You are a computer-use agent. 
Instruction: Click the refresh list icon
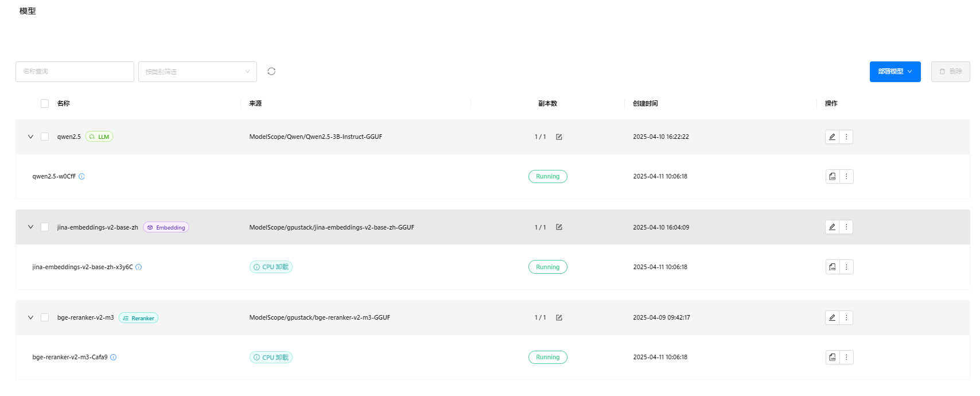(x=271, y=71)
